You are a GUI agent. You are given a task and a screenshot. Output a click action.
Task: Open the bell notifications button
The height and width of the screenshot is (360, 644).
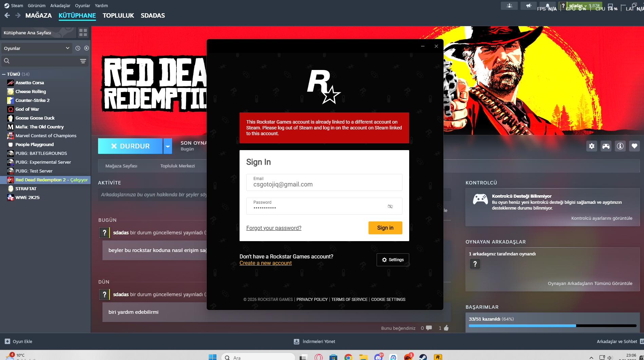(548, 6)
